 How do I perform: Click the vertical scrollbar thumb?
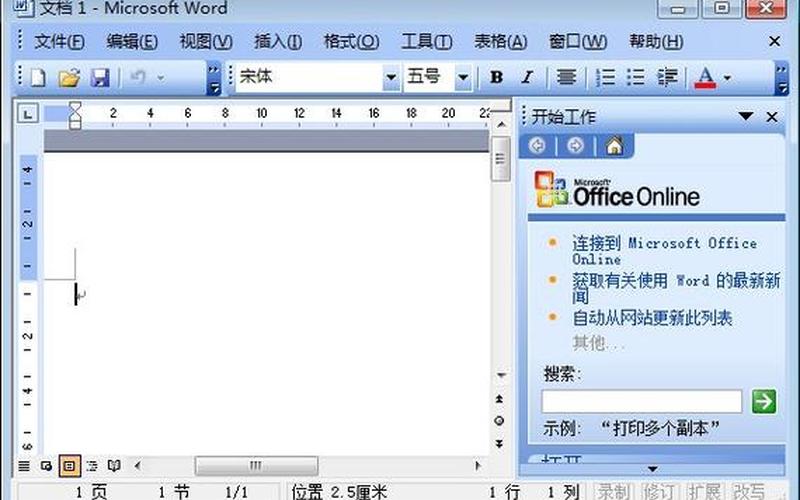click(x=501, y=159)
